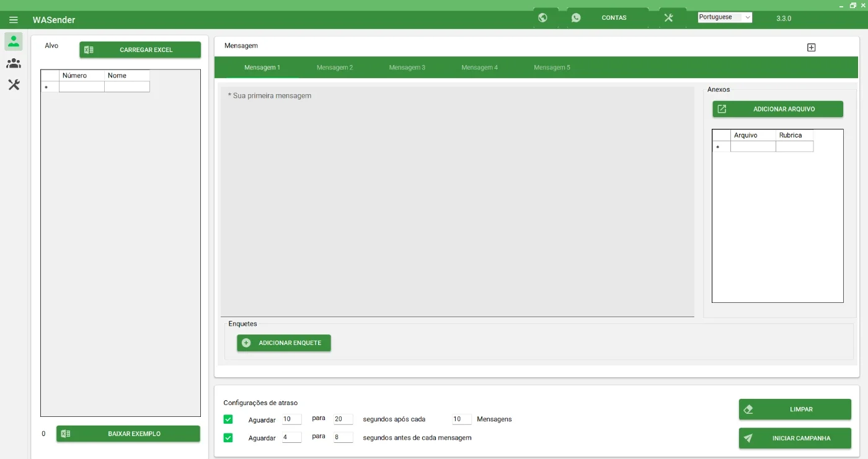Click INICIAR CAMPANHA button
Screen dimensions: 868x459
(x=795, y=438)
